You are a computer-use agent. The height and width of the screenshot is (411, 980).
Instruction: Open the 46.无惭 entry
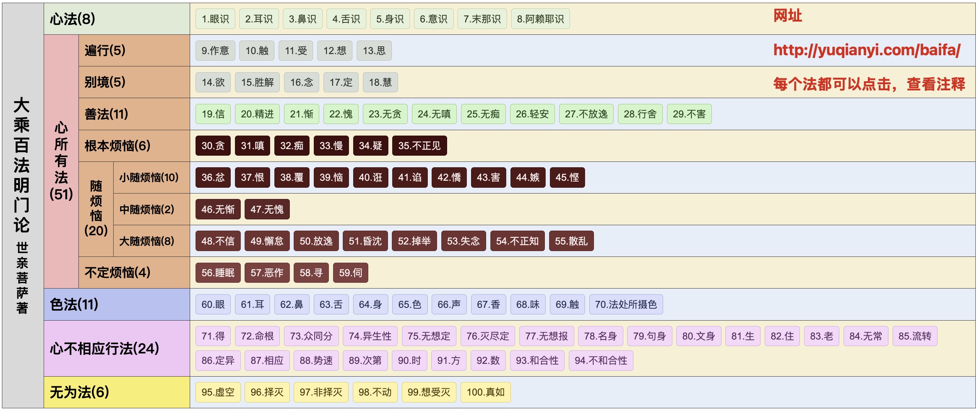click(x=218, y=209)
